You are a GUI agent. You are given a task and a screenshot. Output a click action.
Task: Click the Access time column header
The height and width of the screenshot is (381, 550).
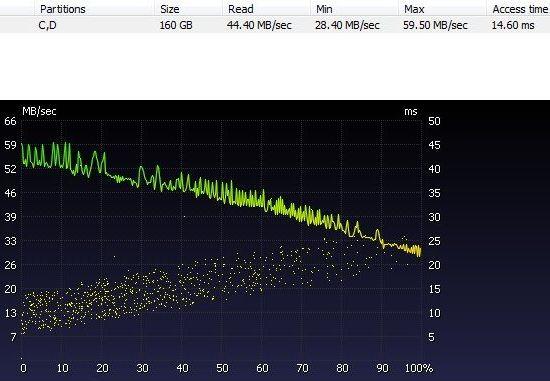[x=518, y=8]
